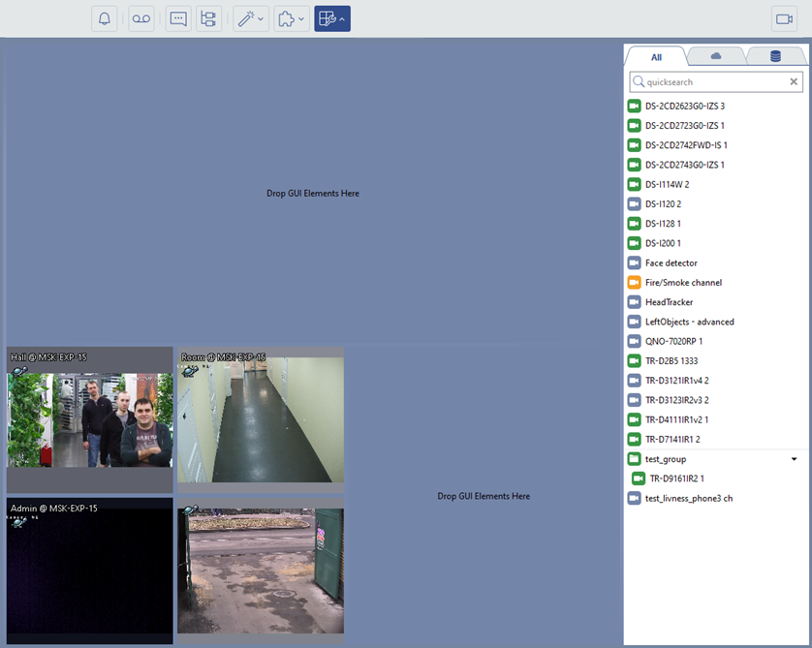Screen dimensions: 812x648
Task: Click the camera icon at top right
Action: 784,18
